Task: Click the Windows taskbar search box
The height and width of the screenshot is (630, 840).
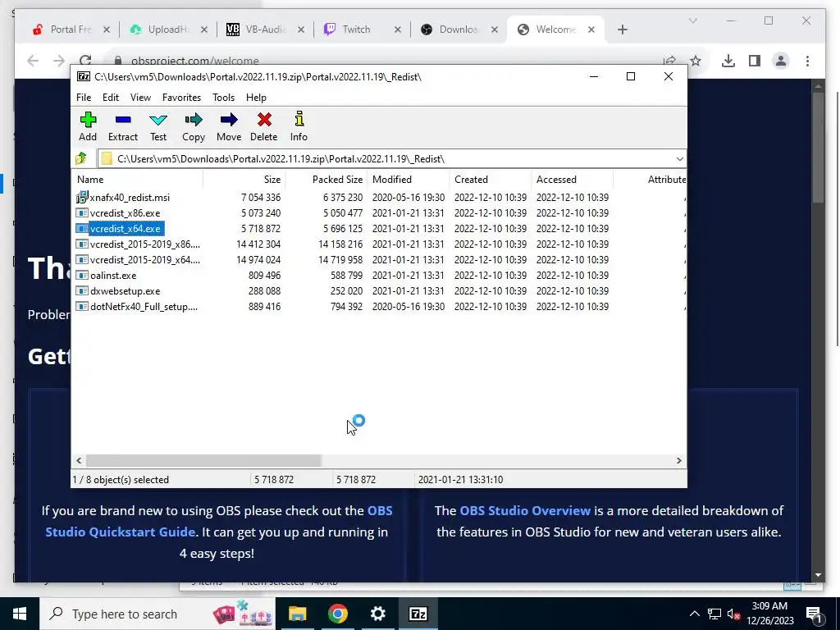Action: (x=158, y=614)
